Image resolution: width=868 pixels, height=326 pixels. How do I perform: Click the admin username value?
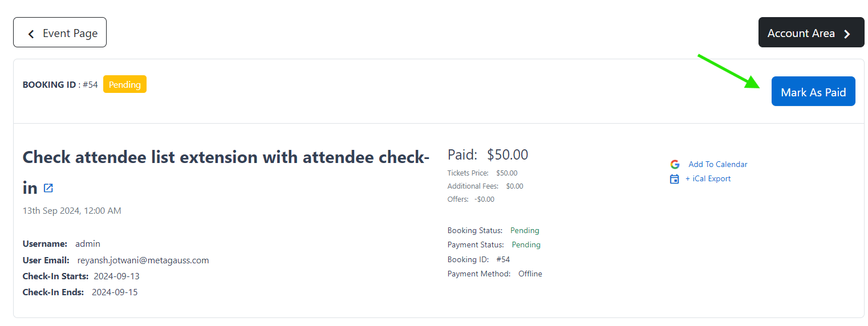click(88, 244)
